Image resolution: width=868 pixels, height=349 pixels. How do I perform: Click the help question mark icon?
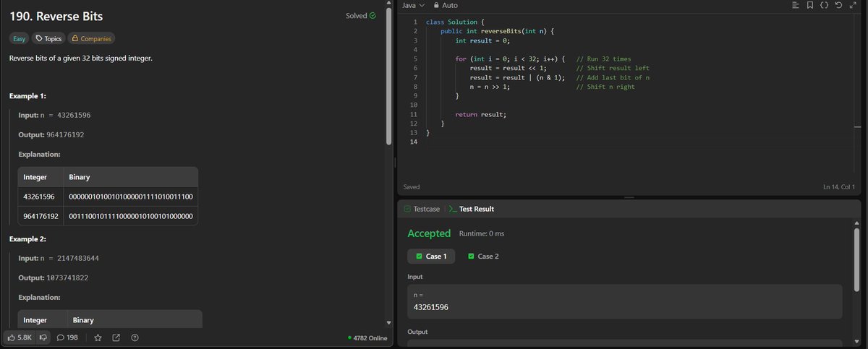[x=135, y=337]
